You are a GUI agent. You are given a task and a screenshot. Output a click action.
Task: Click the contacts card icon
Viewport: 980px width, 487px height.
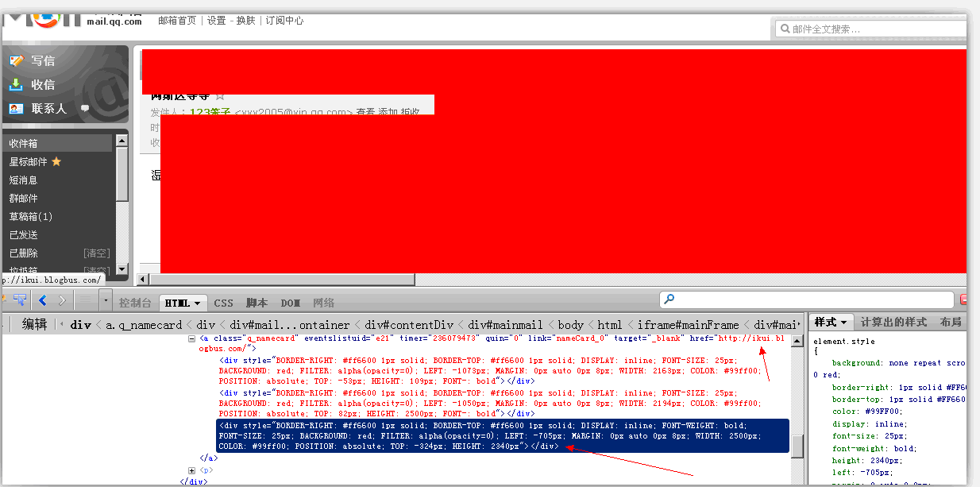point(16,108)
